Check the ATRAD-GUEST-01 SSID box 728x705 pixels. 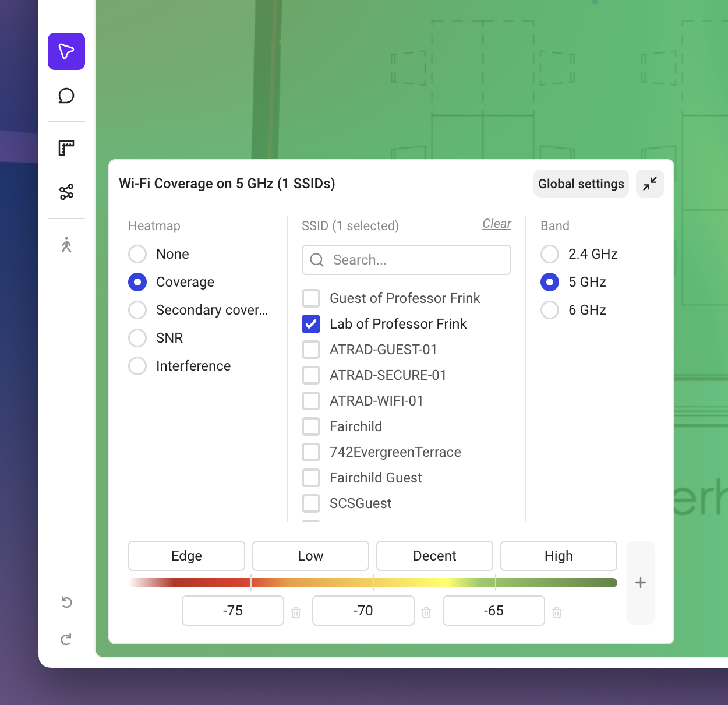(x=311, y=350)
